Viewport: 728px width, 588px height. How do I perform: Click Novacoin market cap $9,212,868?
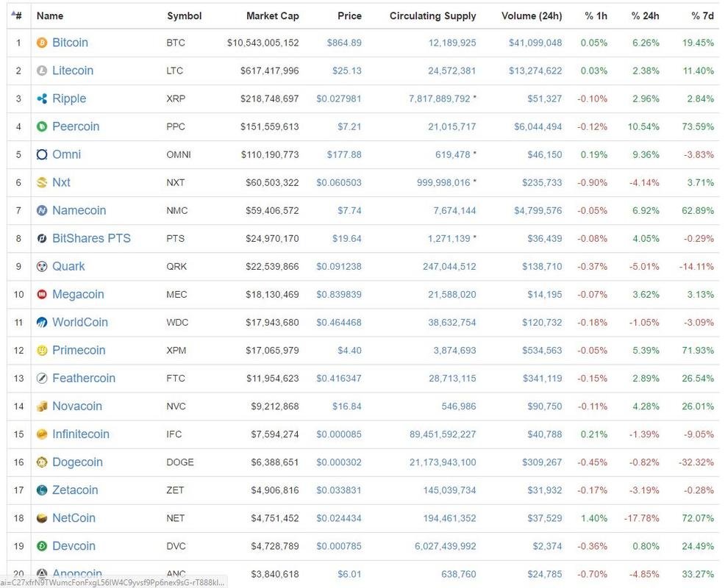coord(275,406)
